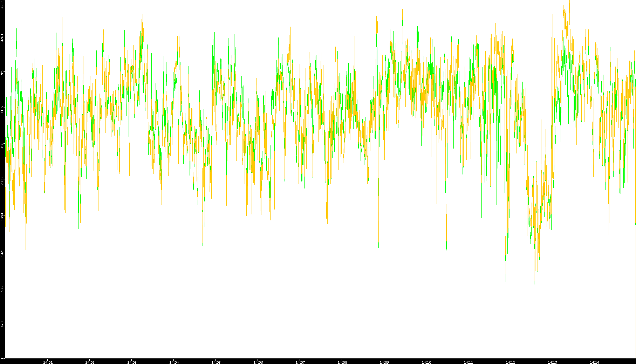Choose the 14:14 time marker
The image size is (636, 364).
click(x=594, y=362)
